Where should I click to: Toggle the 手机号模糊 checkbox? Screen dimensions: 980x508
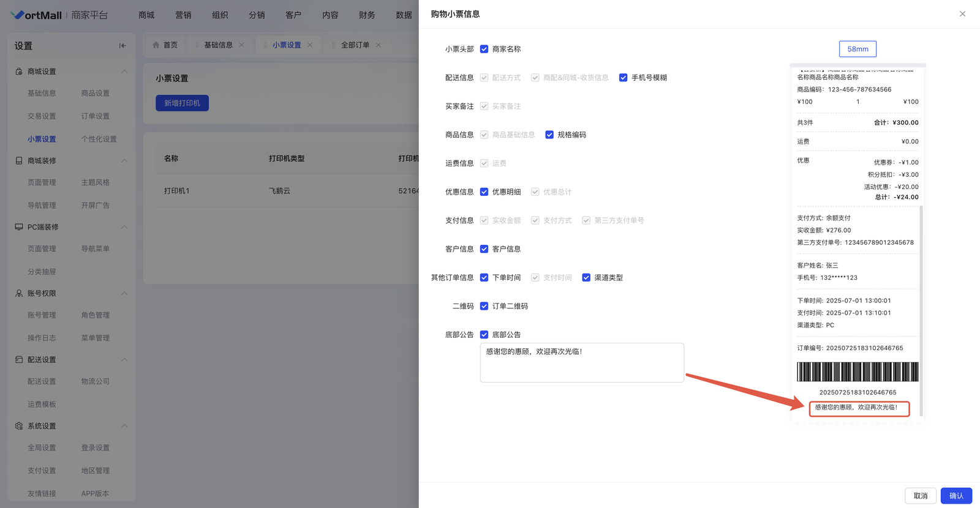pyautogui.click(x=623, y=78)
